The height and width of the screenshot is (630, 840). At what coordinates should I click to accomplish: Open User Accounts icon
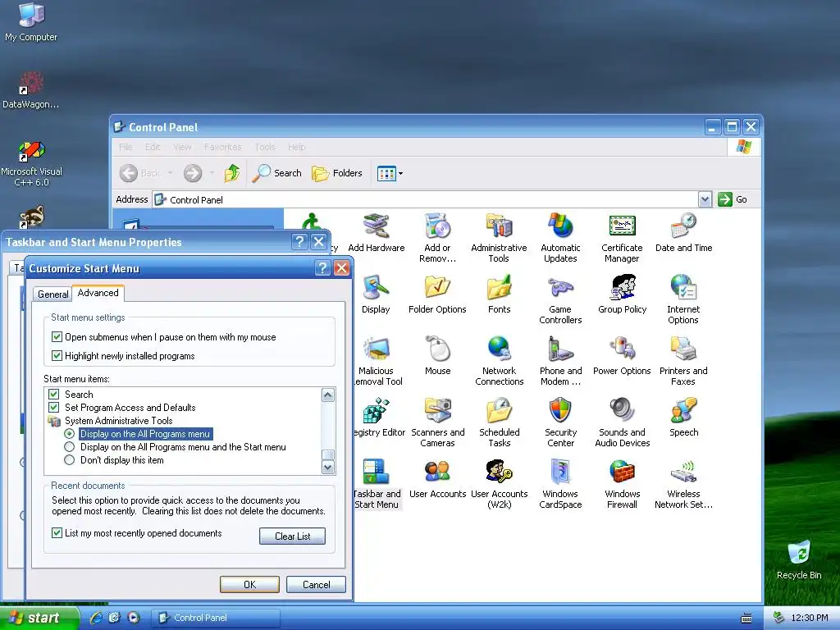437,479
